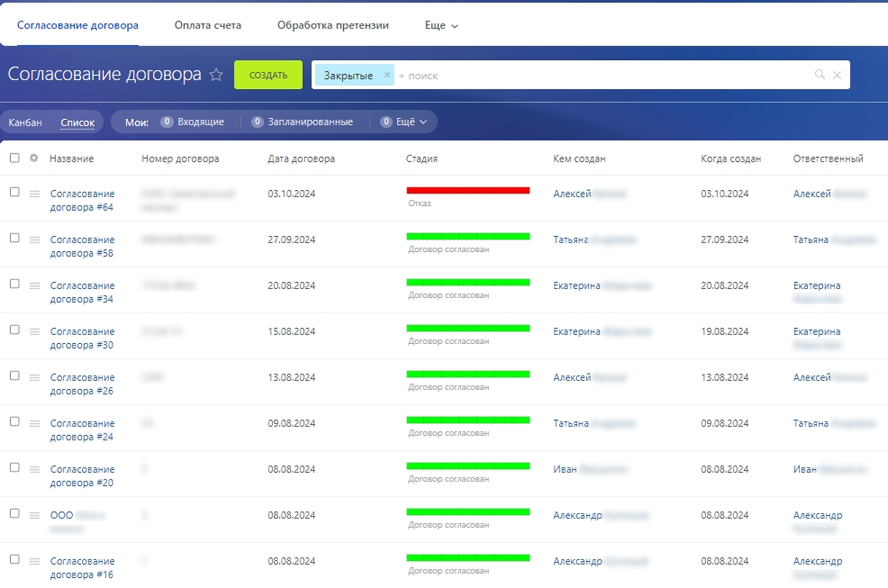888x588 pixels.
Task: Remove the Закрытые filter chip
Action: (387, 75)
